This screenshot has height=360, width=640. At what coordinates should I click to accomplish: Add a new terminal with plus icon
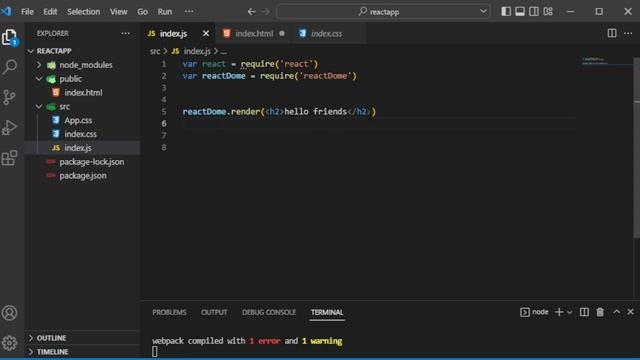click(559, 312)
